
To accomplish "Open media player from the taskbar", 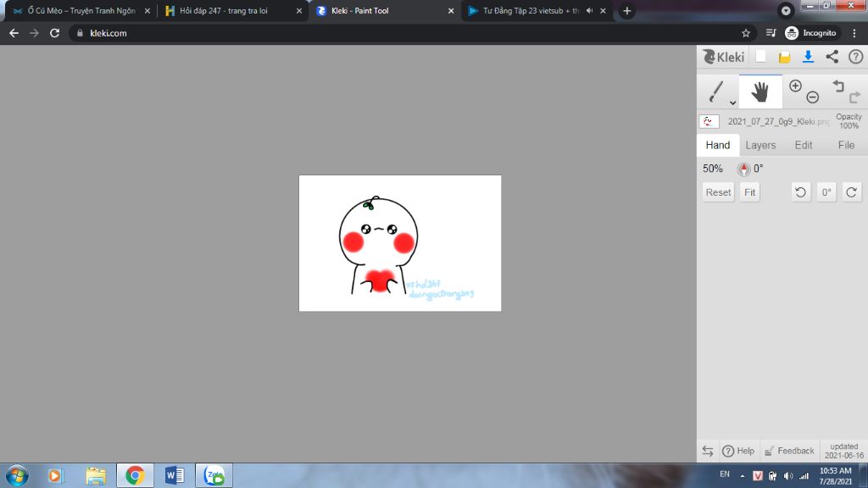I will coord(55,475).
